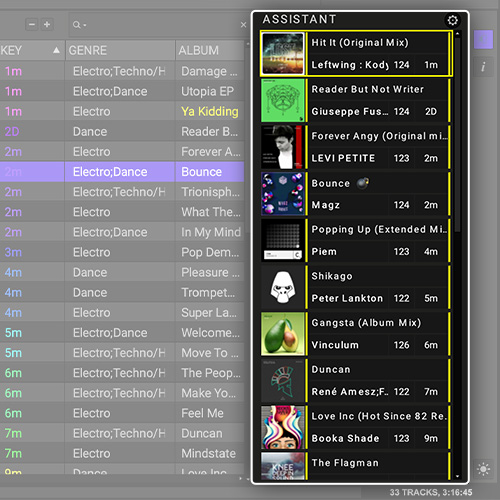The height and width of the screenshot is (500, 500).
Task: Click the Album column header
Action: click(x=210, y=50)
